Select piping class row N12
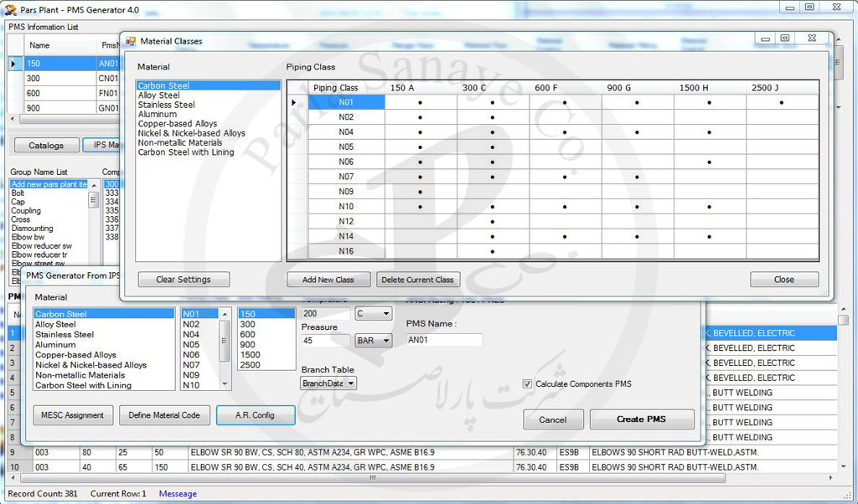 [346, 221]
